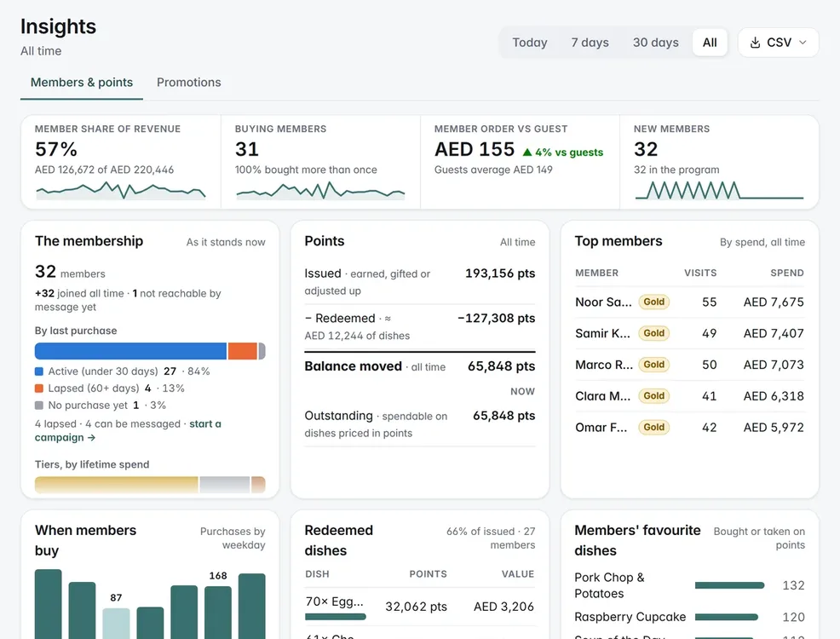This screenshot has height=639, width=840.
Task: Click the POINTS column header
Action: click(x=428, y=574)
